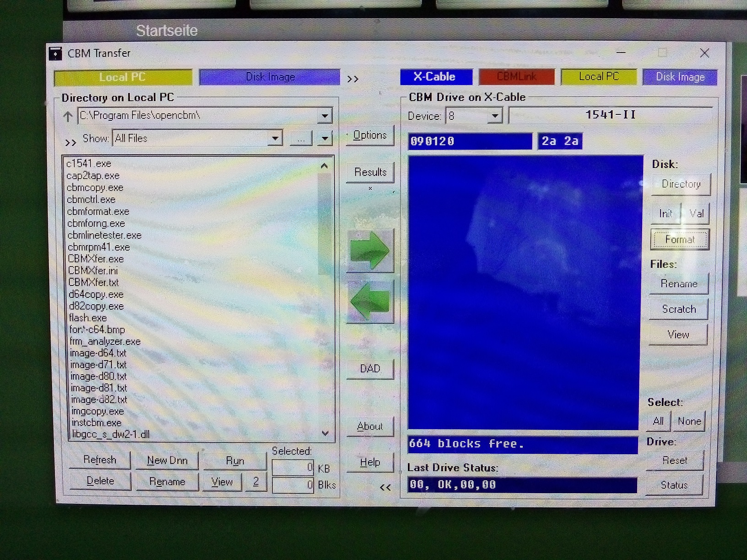Open the Options button
Viewport: 747px width, 560px height.
370,135
